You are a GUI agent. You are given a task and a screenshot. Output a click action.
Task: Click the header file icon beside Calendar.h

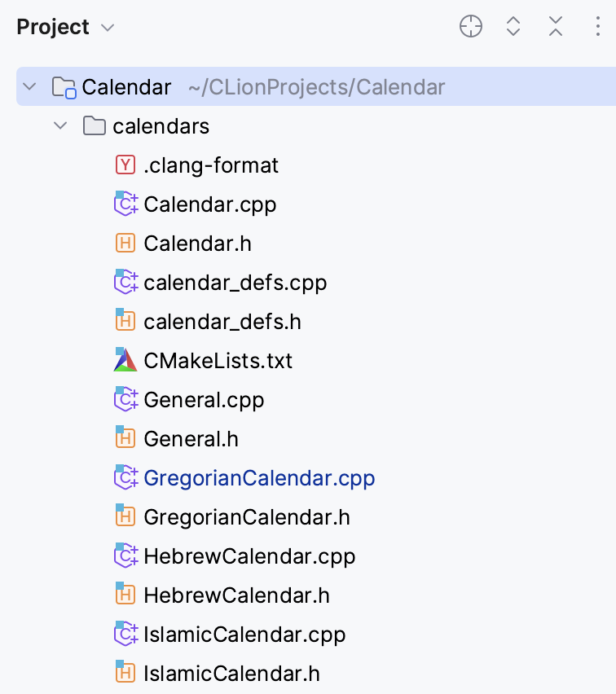125,243
